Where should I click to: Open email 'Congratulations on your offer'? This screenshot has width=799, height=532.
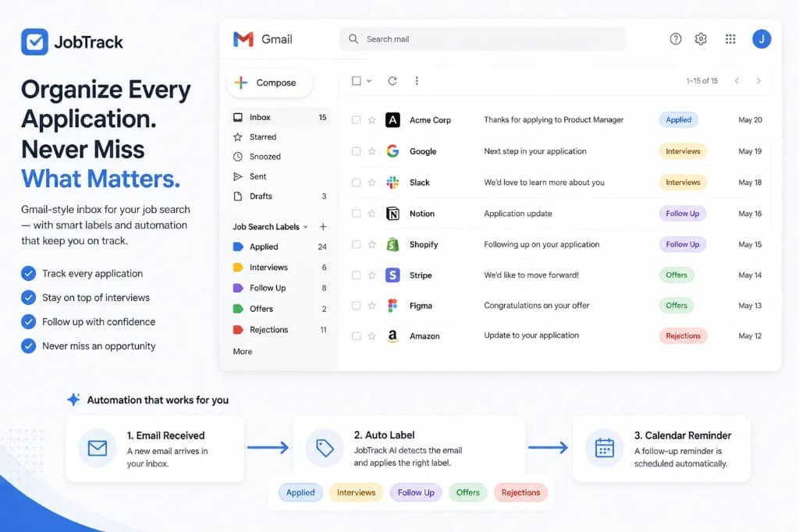click(537, 306)
